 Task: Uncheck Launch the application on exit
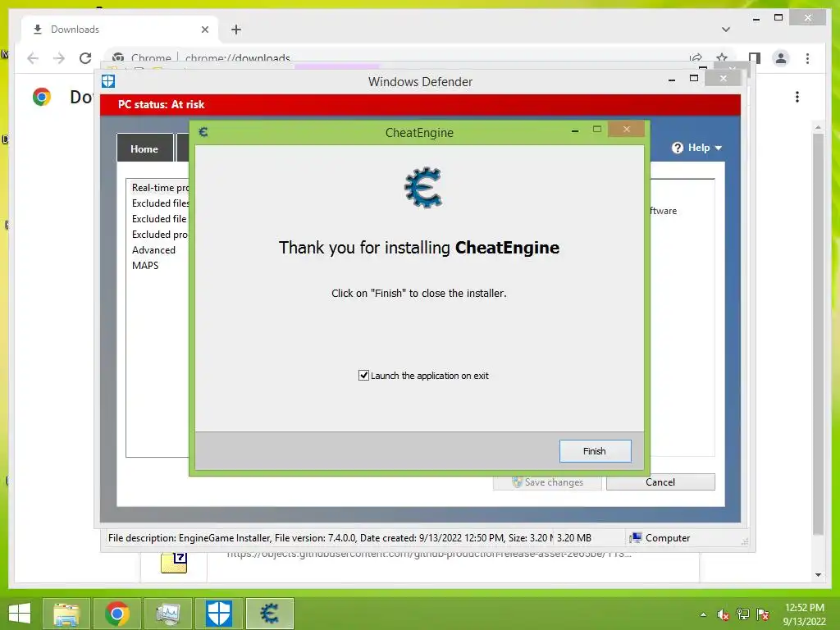pos(363,376)
